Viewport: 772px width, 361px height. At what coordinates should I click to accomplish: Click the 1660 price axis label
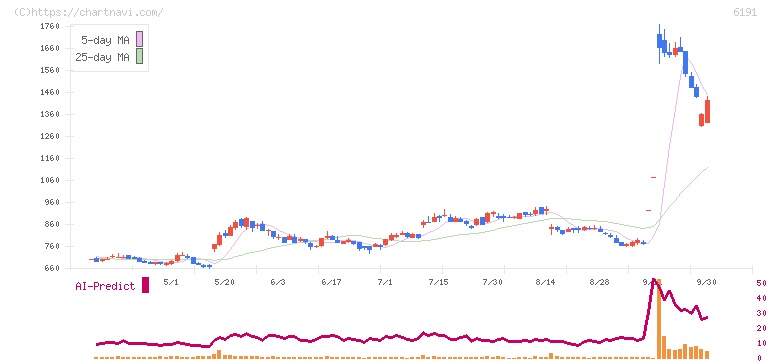tap(51, 48)
